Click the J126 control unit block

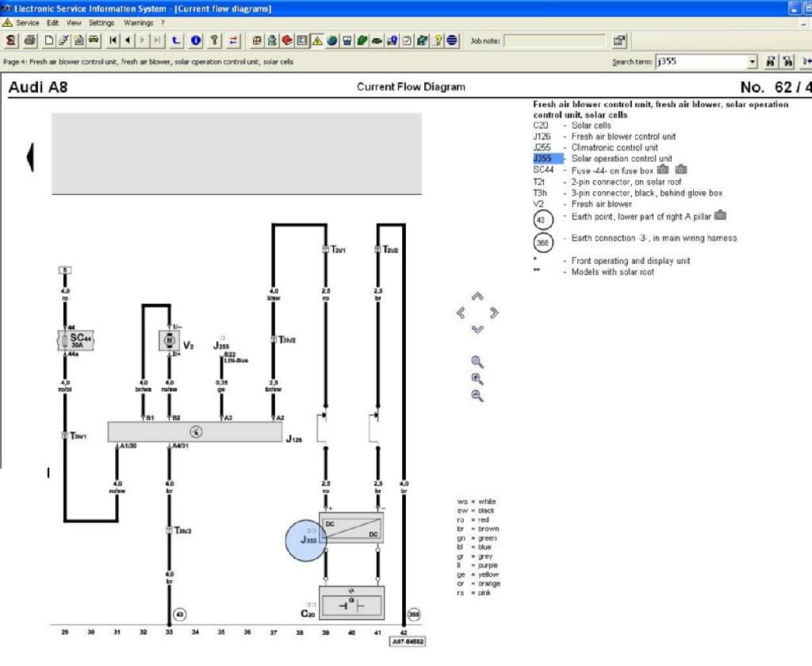coord(195,431)
